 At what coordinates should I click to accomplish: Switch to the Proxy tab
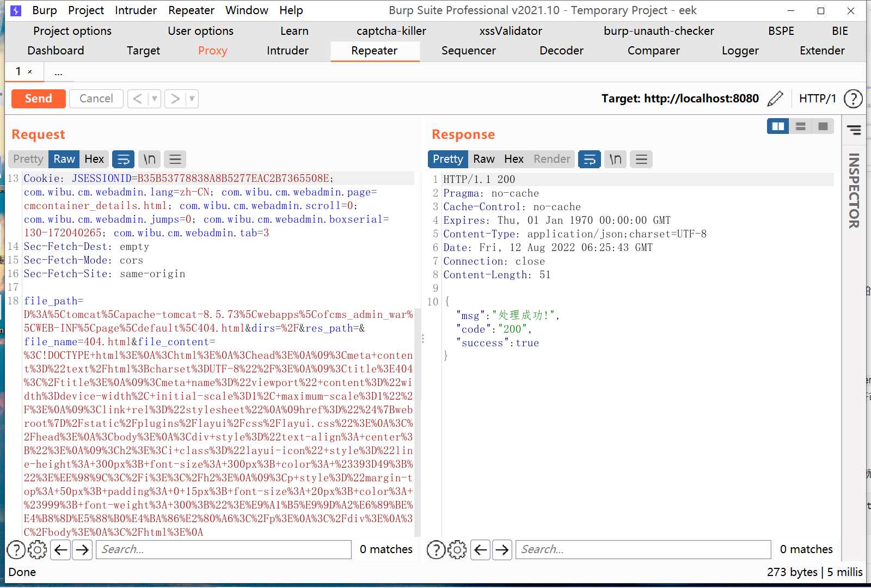(213, 51)
